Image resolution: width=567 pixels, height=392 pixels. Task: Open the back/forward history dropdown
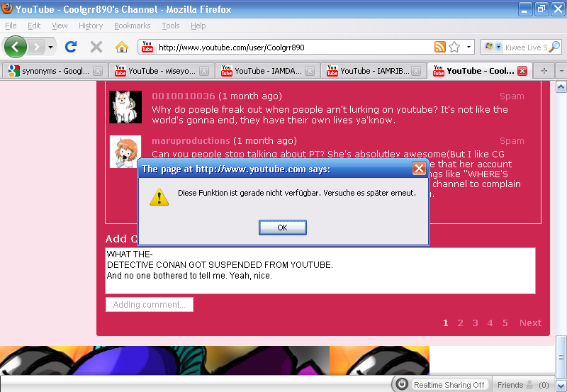pos(50,47)
